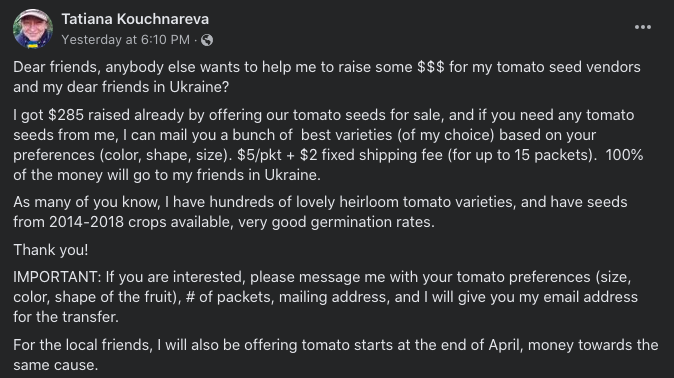674x378 pixels.
Task: Click the closing 'same cause.' text
Action: [x=55, y=365]
